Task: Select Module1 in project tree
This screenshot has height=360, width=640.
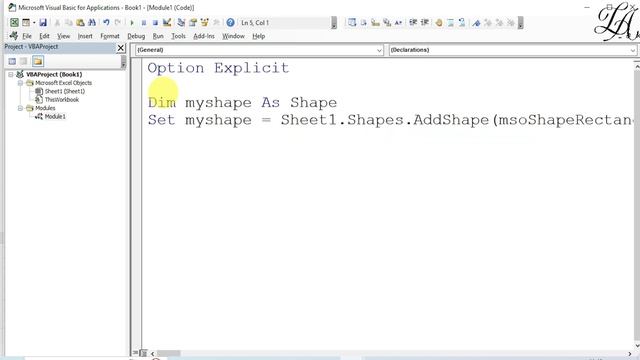Action: pyautogui.click(x=55, y=116)
